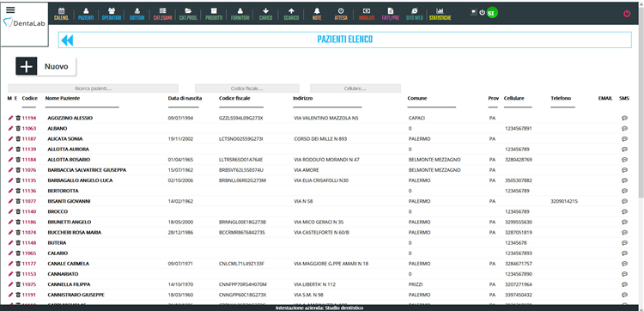This screenshot has height=311, width=644.
Task: Select fiscal code CNLCML71L49Z133F
Action: coord(241,264)
